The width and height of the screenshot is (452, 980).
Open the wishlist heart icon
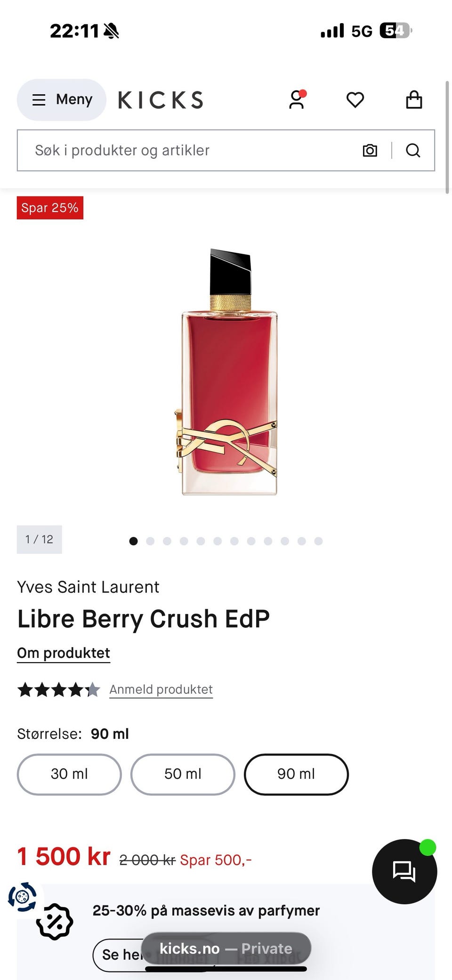pos(355,100)
